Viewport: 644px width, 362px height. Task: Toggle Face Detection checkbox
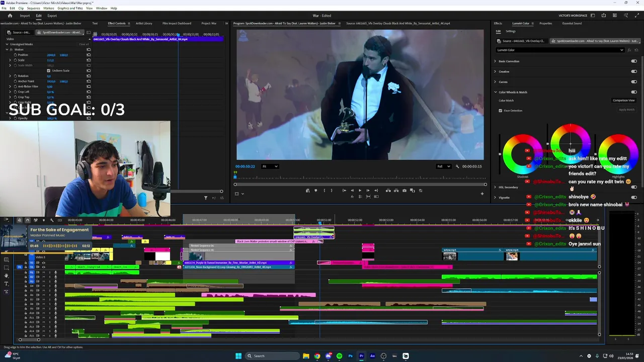tap(500, 111)
